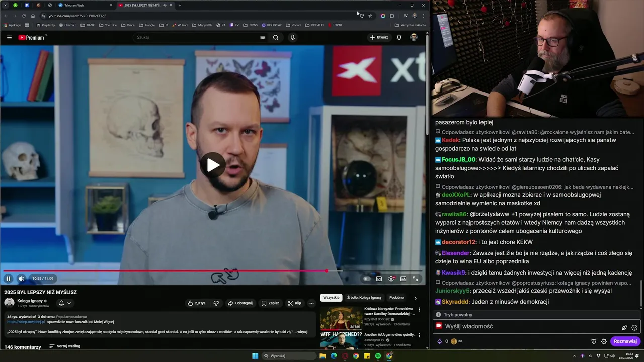Mute the YouTube tab audio indicator
Screen dimensions: 644x362
pyautogui.click(x=165, y=5)
